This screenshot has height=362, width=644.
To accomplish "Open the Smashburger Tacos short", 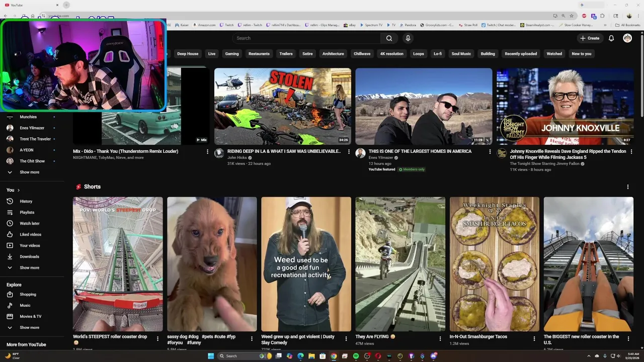I will click(495, 264).
